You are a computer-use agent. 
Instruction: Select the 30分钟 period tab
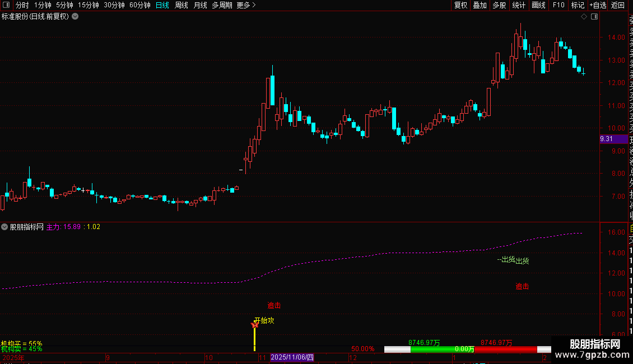pos(114,5)
